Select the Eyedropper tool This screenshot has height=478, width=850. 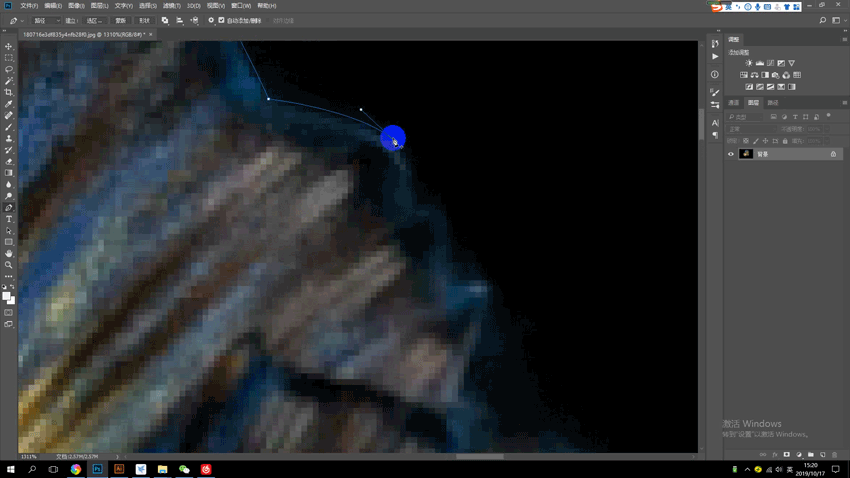click(x=9, y=104)
